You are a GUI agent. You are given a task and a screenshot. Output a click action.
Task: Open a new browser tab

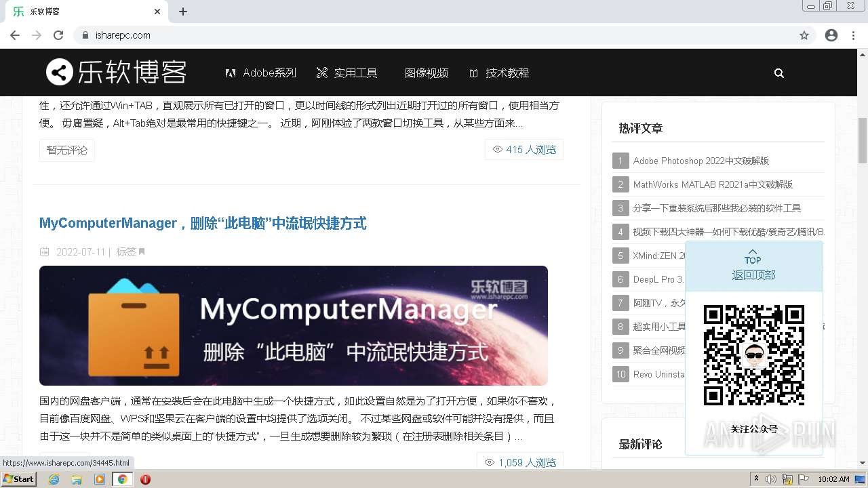coord(183,12)
